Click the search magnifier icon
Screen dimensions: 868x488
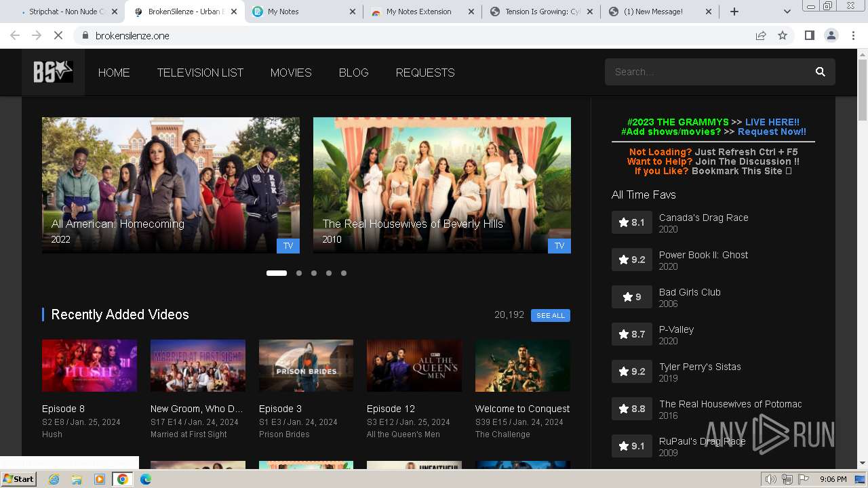[820, 72]
